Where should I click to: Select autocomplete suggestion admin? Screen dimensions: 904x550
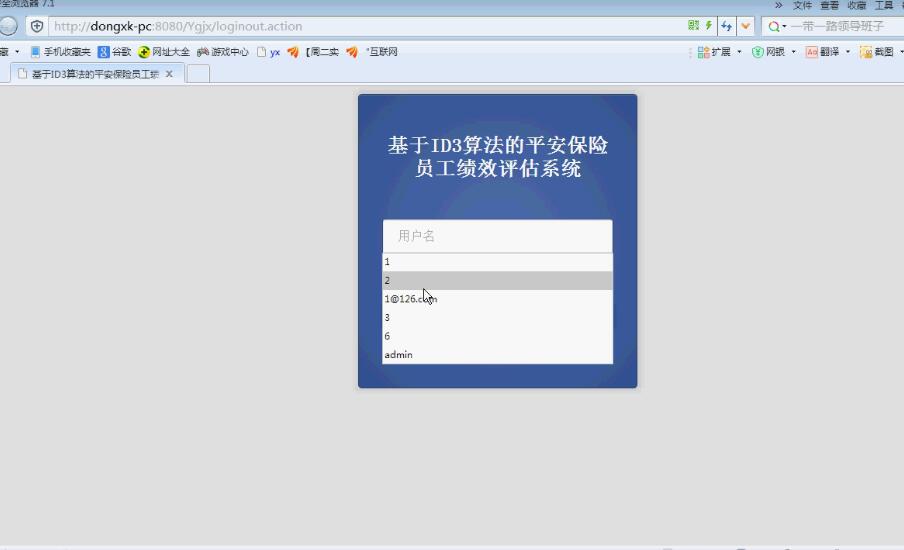498,355
